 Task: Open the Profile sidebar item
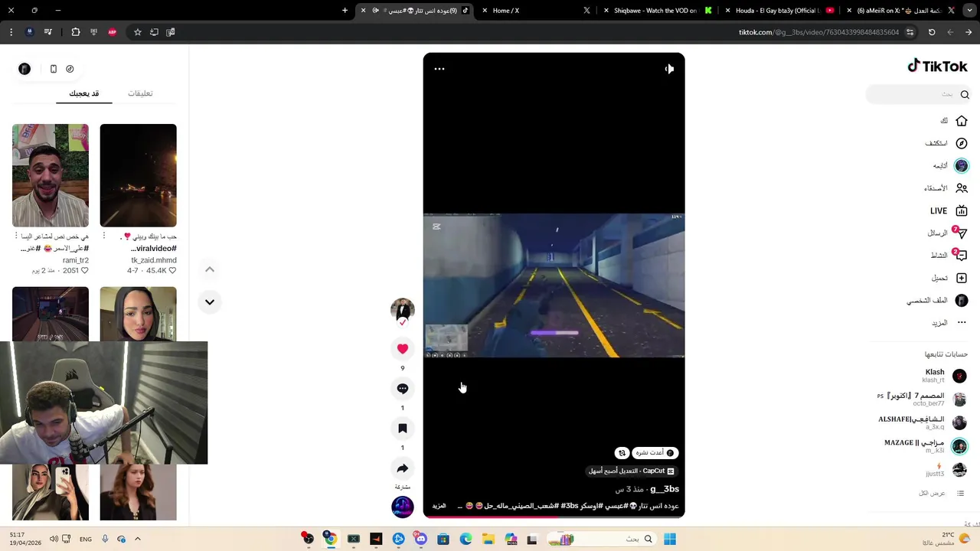[x=938, y=301]
